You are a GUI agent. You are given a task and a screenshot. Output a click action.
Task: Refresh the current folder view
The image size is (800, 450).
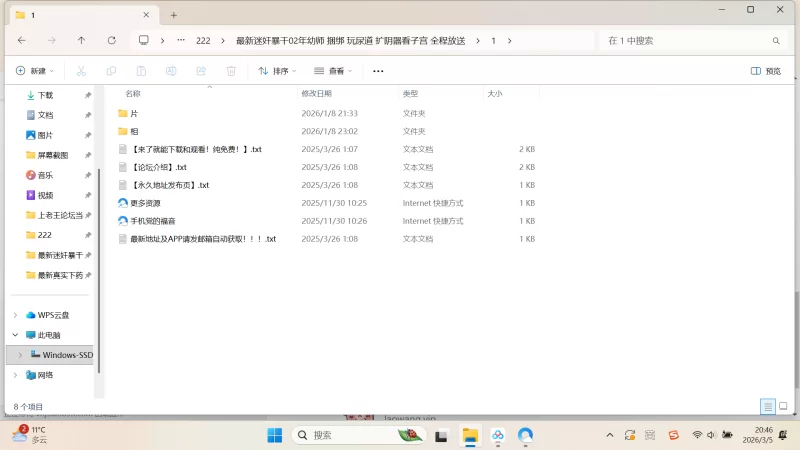coord(110,40)
